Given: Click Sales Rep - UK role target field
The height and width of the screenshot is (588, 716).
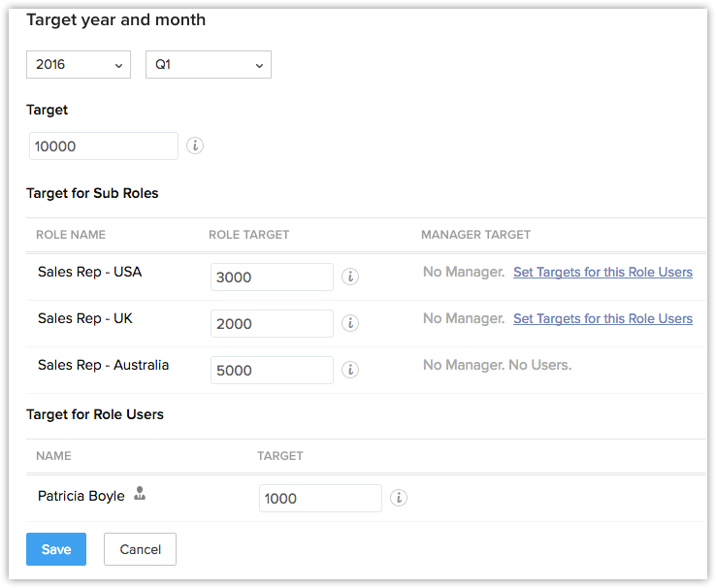Looking at the screenshot, I should pos(272,323).
